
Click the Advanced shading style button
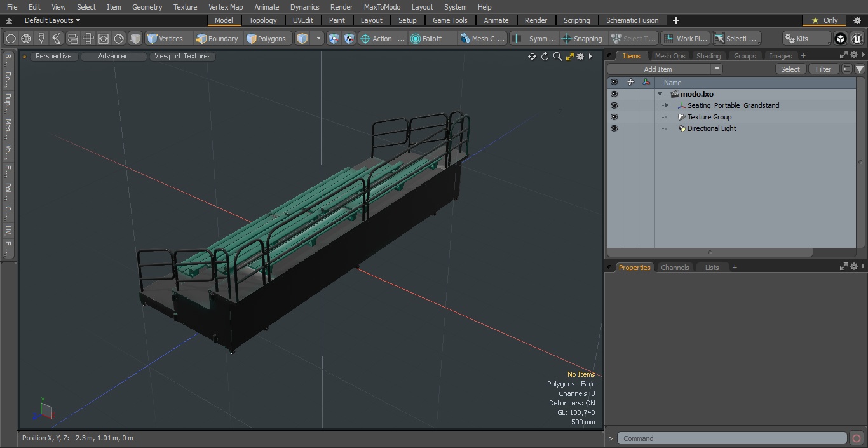click(x=113, y=56)
